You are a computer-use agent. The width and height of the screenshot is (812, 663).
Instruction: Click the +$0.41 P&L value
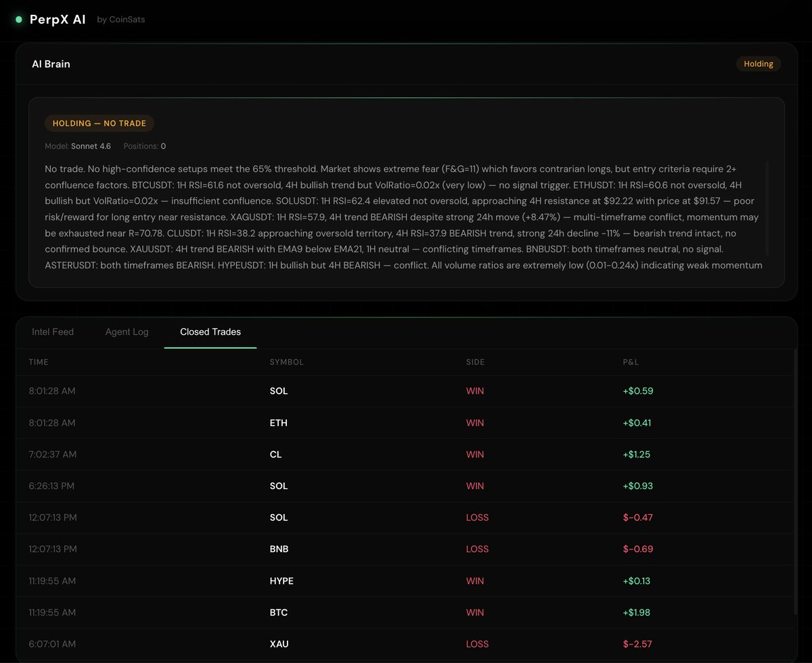[637, 423]
